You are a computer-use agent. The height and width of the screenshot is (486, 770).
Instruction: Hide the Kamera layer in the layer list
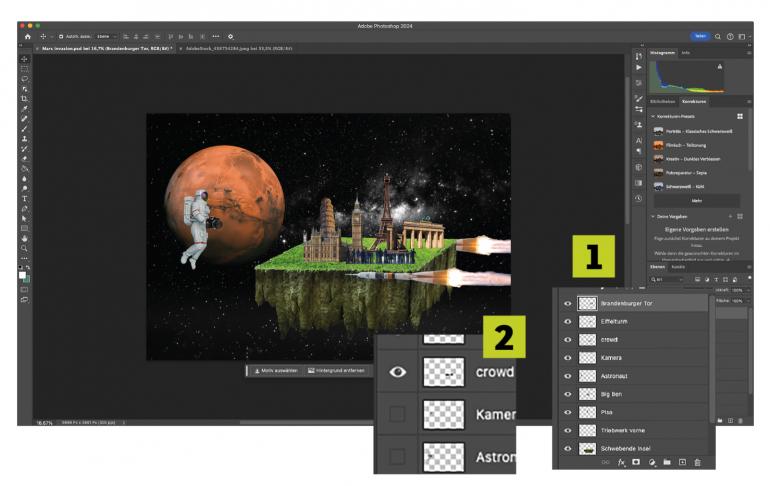[568, 358]
